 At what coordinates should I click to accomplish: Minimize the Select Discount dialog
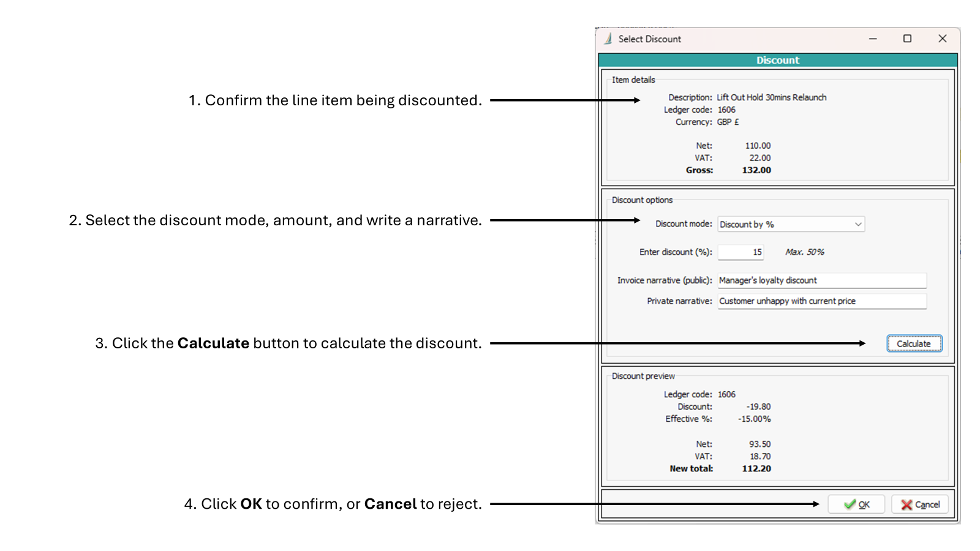(872, 38)
